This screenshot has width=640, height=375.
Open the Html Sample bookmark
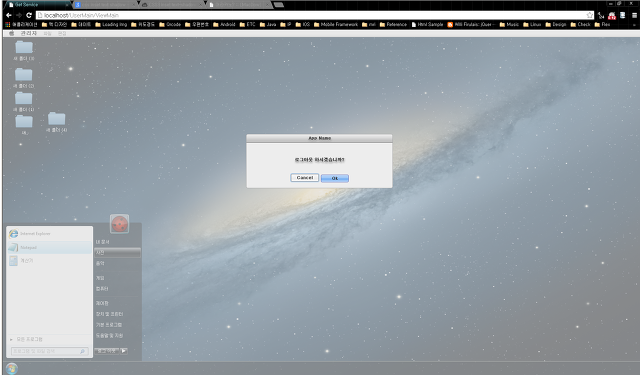tap(427, 24)
